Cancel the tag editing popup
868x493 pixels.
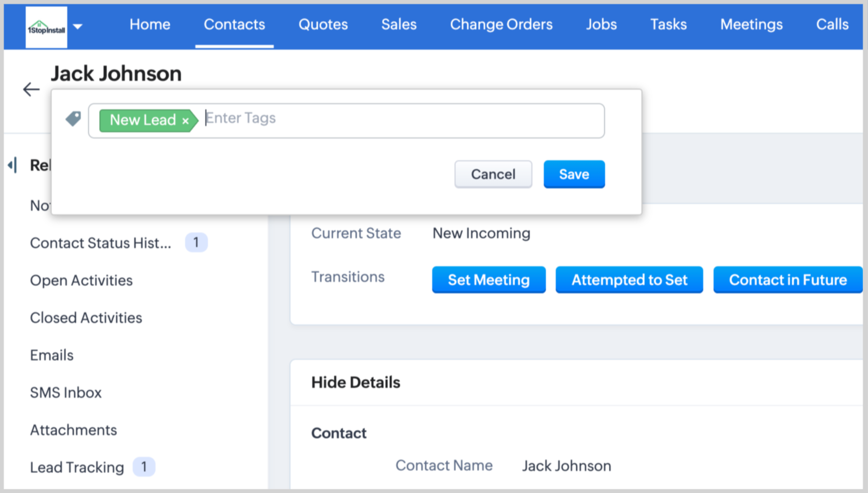pos(493,174)
